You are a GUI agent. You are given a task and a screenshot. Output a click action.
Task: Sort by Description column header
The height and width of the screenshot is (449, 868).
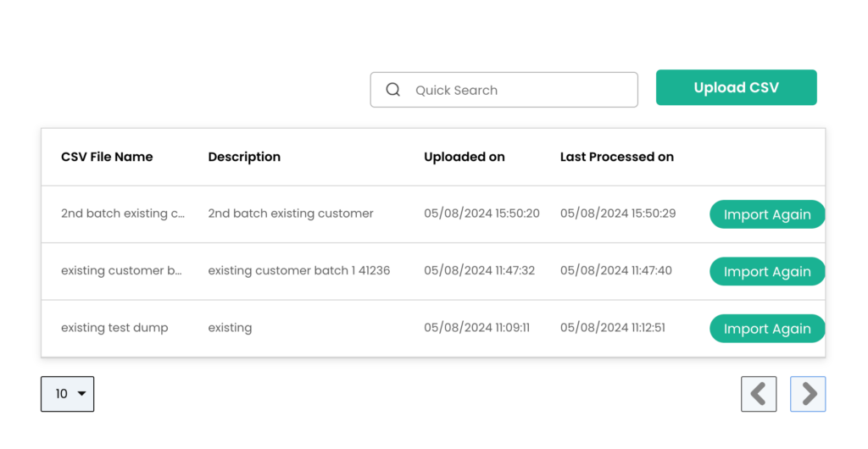click(x=244, y=157)
